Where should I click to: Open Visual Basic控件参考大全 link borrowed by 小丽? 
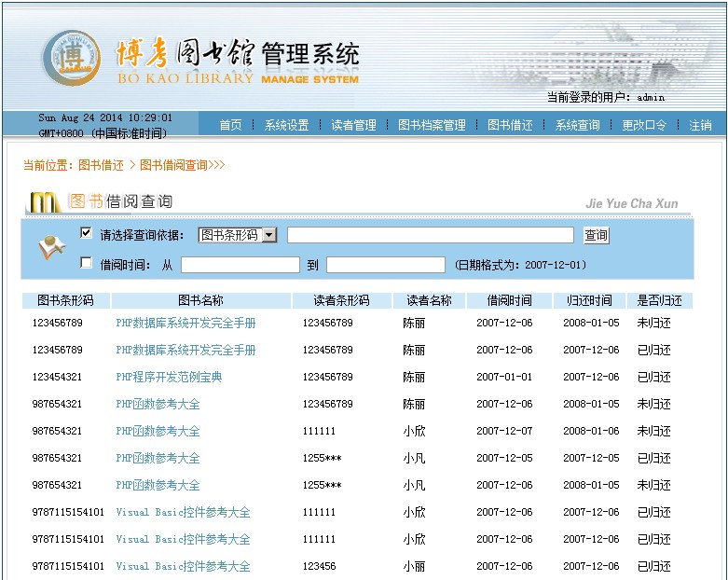[x=183, y=566]
